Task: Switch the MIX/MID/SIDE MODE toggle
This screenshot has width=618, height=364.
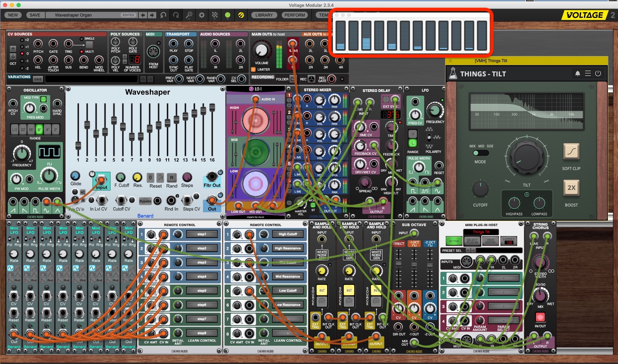Action: pyautogui.click(x=481, y=153)
